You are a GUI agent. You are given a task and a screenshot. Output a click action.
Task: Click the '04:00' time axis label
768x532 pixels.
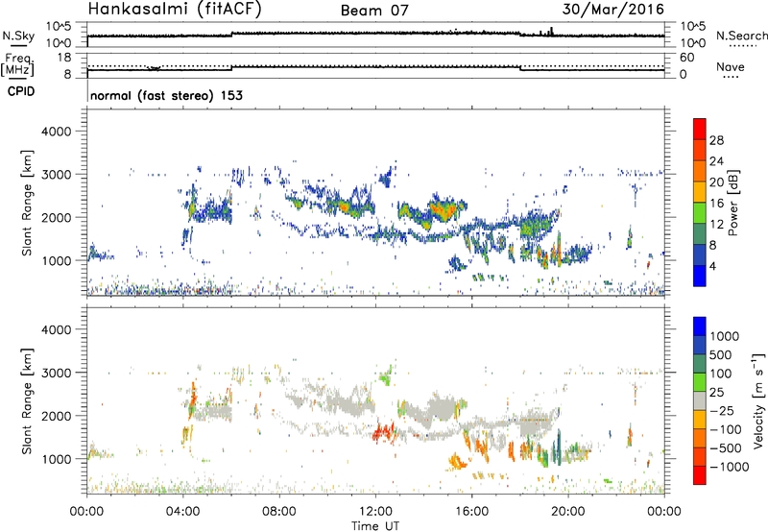(183, 512)
